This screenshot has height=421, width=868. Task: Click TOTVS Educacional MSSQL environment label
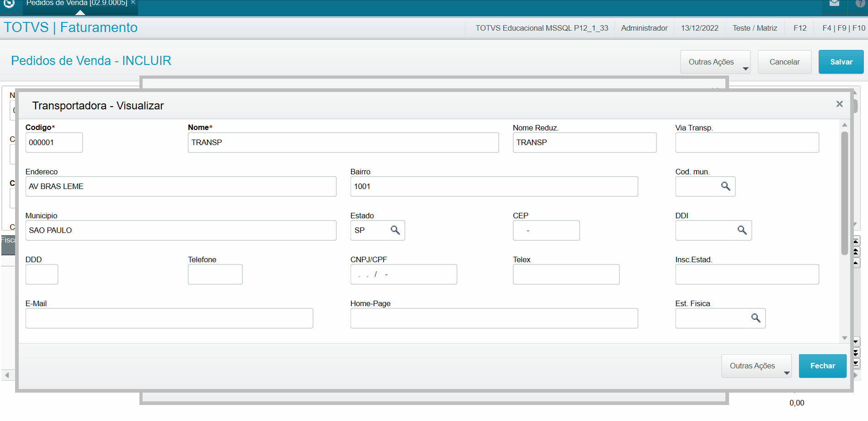click(542, 28)
